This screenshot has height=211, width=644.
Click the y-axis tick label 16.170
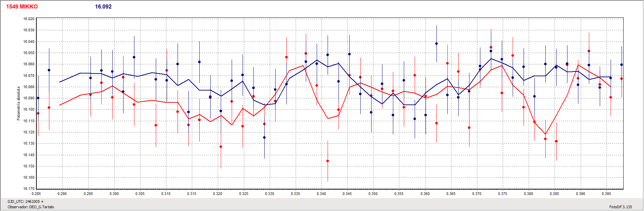(x=29, y=189)
